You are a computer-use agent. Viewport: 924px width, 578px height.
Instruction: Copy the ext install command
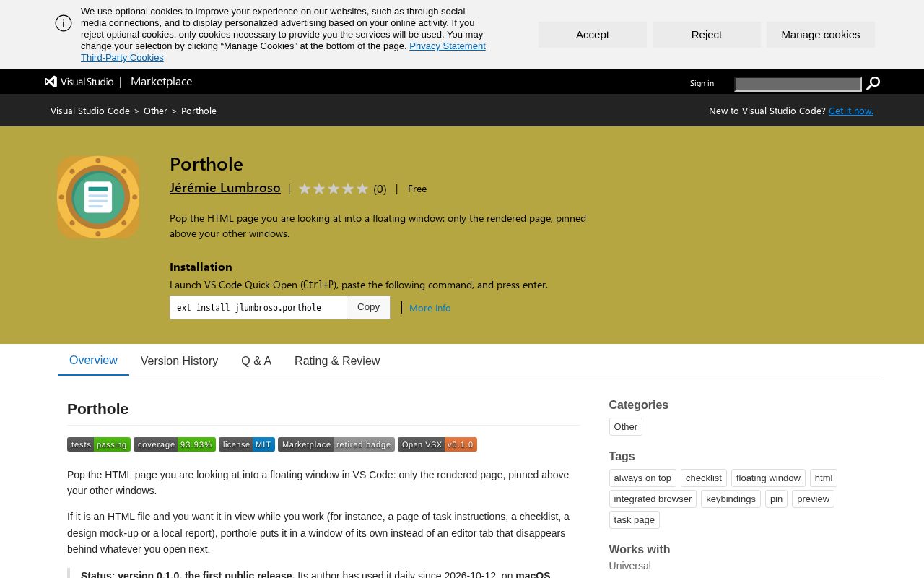tap(368, 307)
